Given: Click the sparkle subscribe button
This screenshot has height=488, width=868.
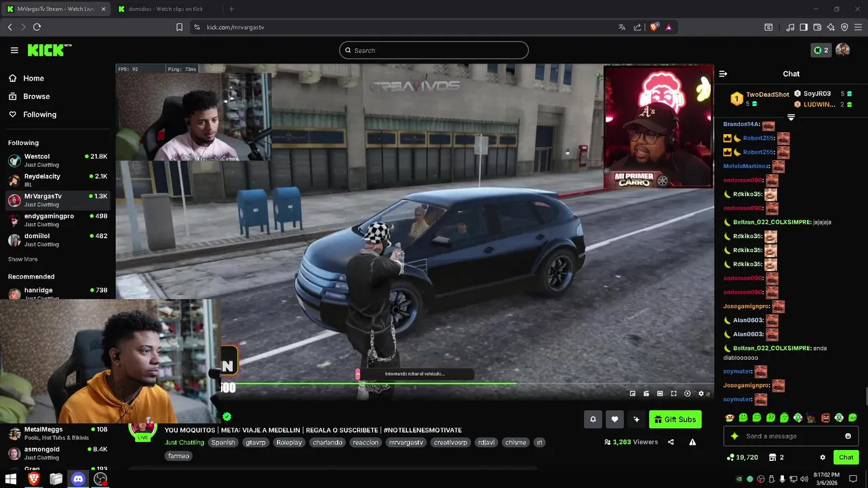Looking at the screenshot, I should [636, 420].
